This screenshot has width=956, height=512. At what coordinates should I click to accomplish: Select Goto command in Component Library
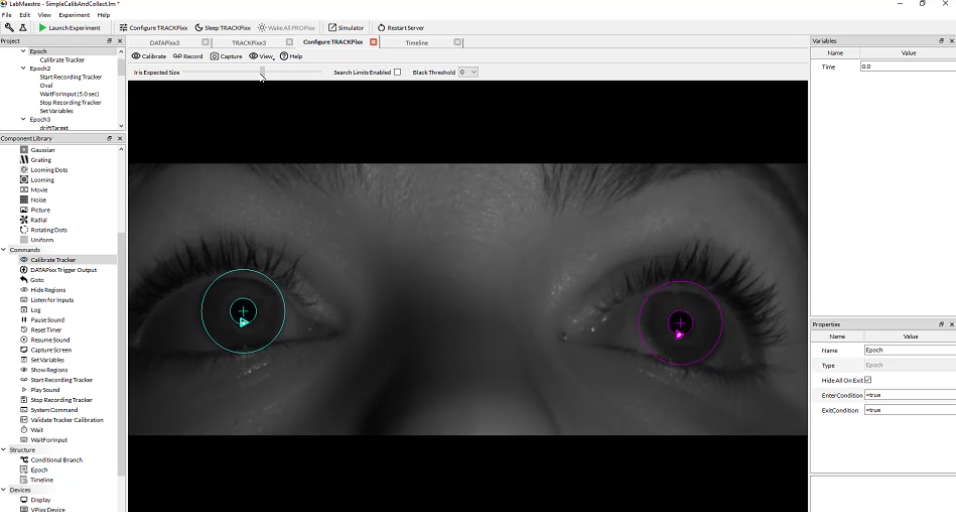(x=37, y=280)
